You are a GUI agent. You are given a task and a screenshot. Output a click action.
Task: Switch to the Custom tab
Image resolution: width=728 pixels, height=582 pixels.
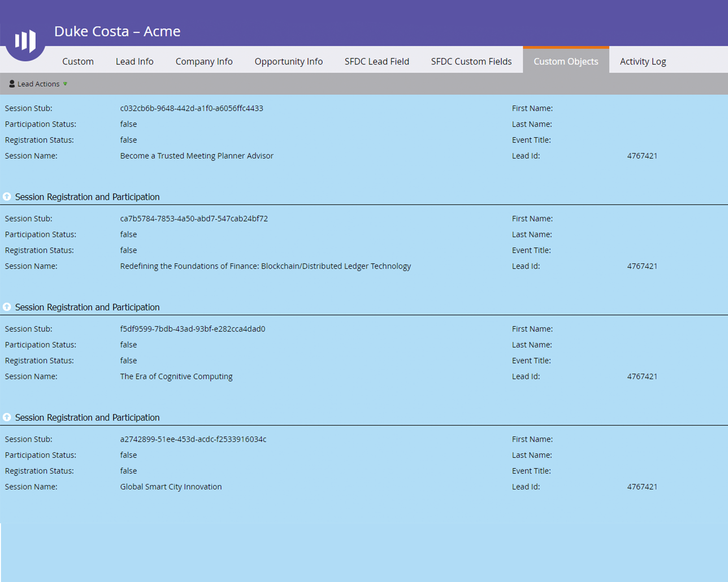pyautogui.click(x=78, y=62)
